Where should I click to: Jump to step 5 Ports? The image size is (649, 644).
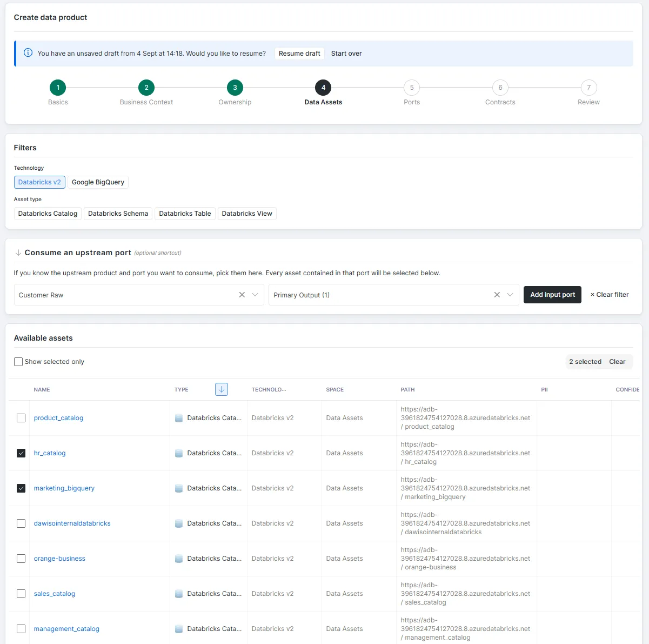(412, 88)
